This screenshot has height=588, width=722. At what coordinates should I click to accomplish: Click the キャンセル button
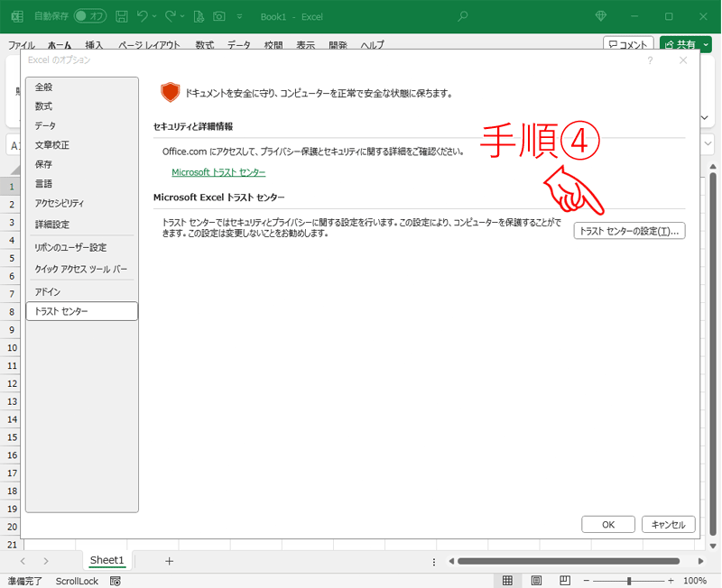[669, 525]
